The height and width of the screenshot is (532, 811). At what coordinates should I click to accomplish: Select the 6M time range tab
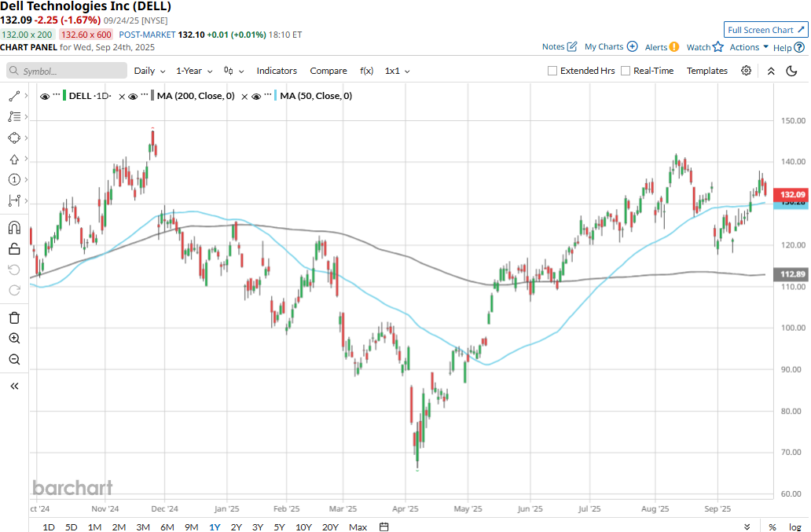pyautogui.click(x=167, y=526)
